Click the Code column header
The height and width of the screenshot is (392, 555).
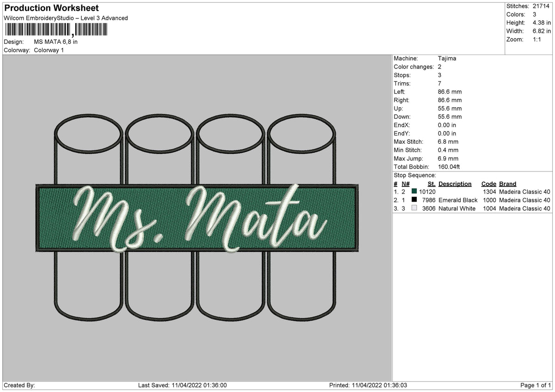pyautogui.click(x=488, y=184)
